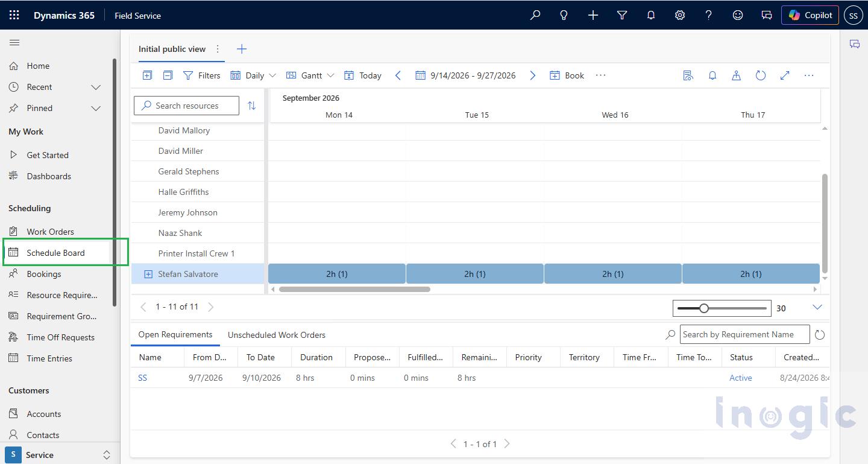Open the Copilot button
The image size is (868, 464).
pyautogui.click(x=810, y=15)
